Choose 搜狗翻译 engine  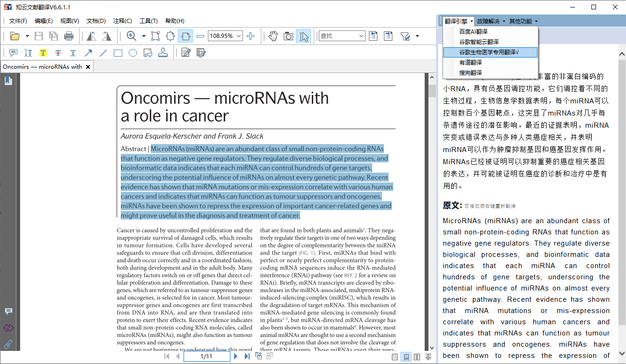pyautogui.click(x=491, y=73)
